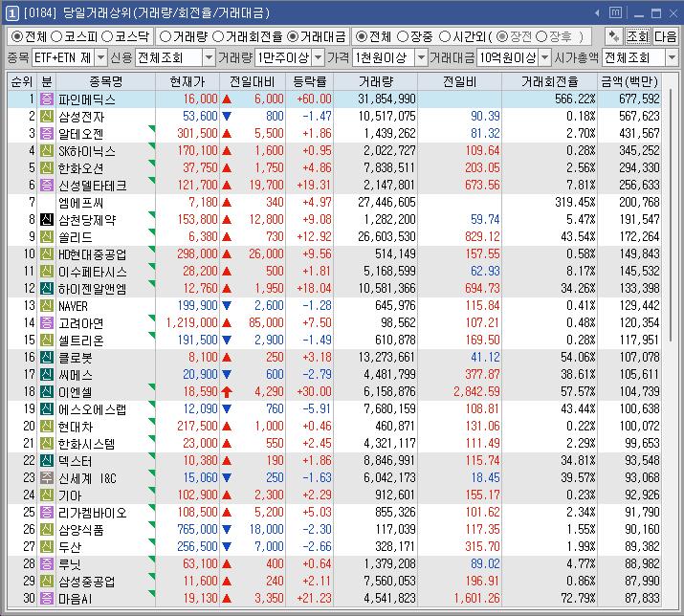
Task: Select the 전체 market radio button
Action: [x=17, y=36]
